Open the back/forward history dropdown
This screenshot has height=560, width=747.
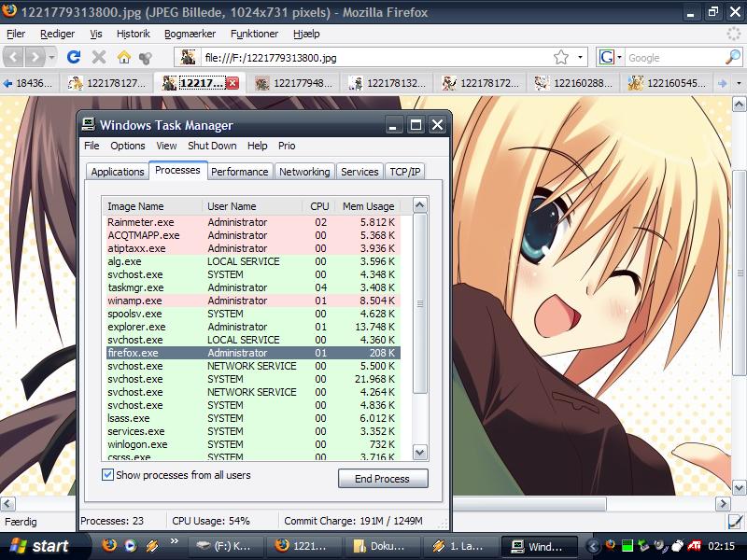pyautogui.click(x=52, y=57)
